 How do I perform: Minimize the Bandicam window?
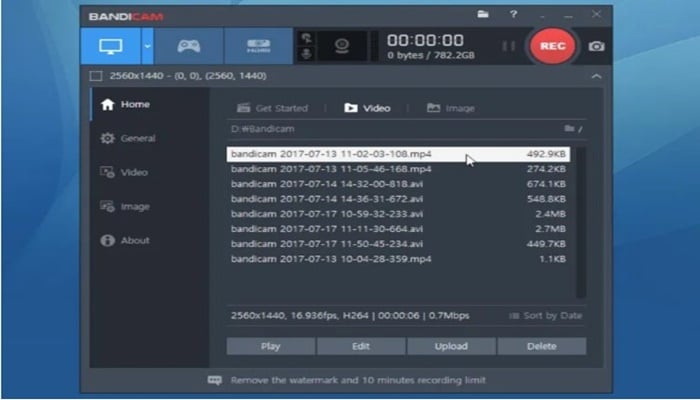568,16
